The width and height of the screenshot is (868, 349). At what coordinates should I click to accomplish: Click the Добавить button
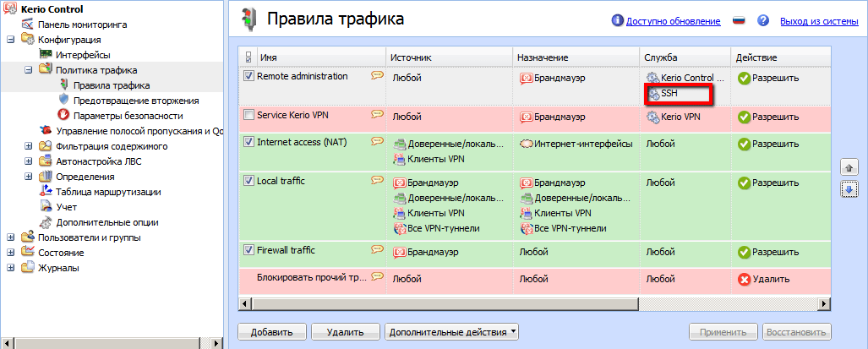[272, 332]
